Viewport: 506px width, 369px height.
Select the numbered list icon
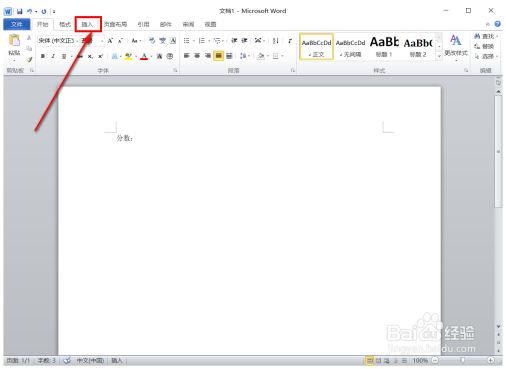(x=201, y=41)
